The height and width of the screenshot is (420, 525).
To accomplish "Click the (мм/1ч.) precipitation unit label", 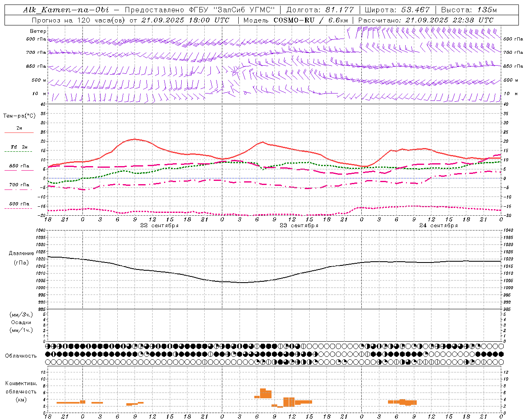I will (21, 330).
